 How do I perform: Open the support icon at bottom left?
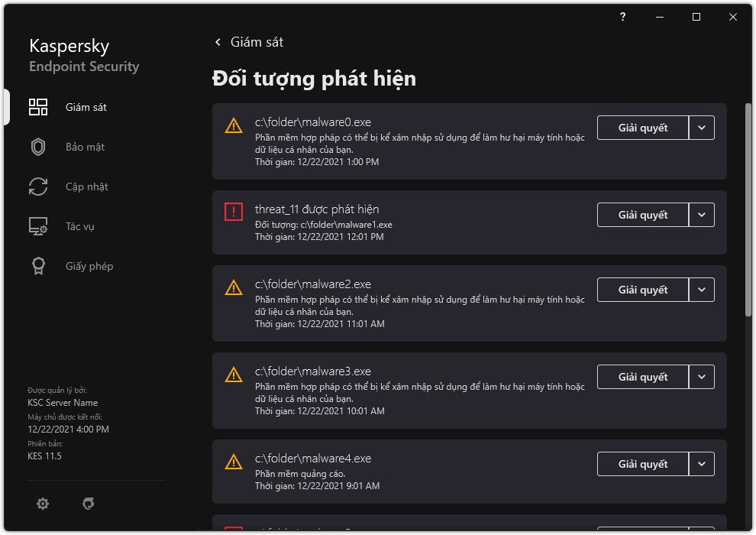(88, 504)
